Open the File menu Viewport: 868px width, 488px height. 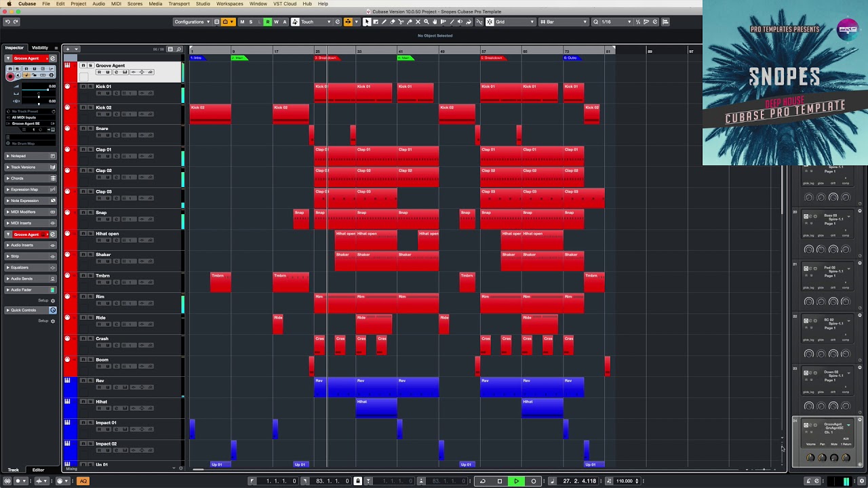[46, 3]
